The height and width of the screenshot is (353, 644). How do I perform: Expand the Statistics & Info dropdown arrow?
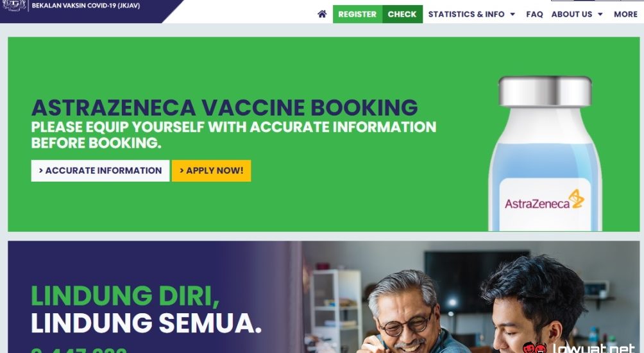coord(513,14)
